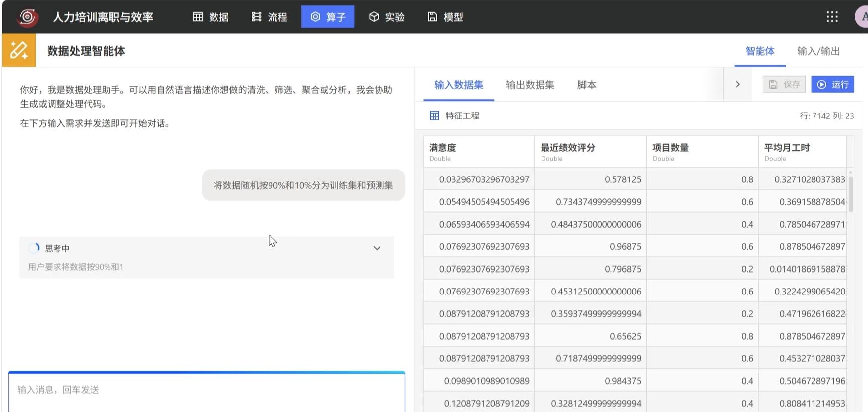This screenshot has width=868, height=412.
Task: Click thinking text 用户要求将数据按90%和1
Action: point(76,267)
